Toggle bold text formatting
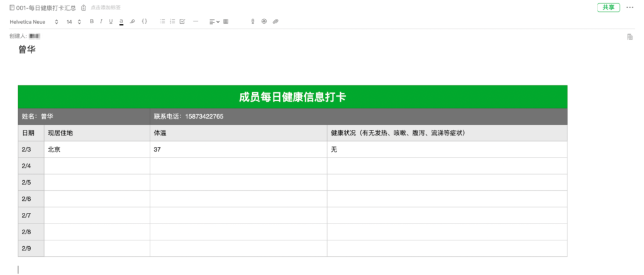 [x=92, y=21]
